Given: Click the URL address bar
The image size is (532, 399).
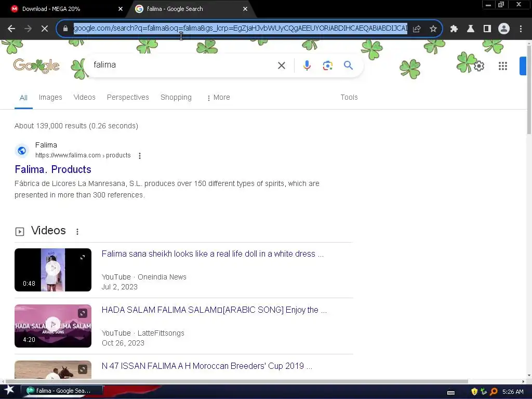Looking at the screenshot, I should point(240,29).
